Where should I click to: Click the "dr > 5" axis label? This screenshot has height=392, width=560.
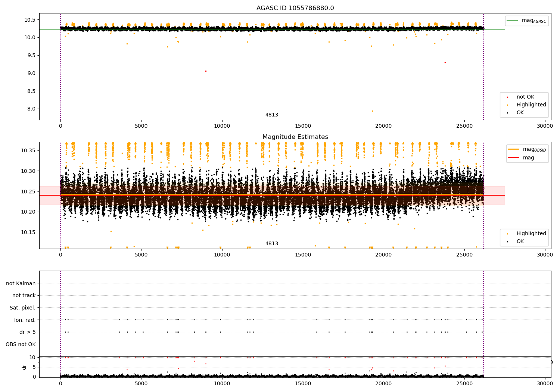tap(28, 332)
